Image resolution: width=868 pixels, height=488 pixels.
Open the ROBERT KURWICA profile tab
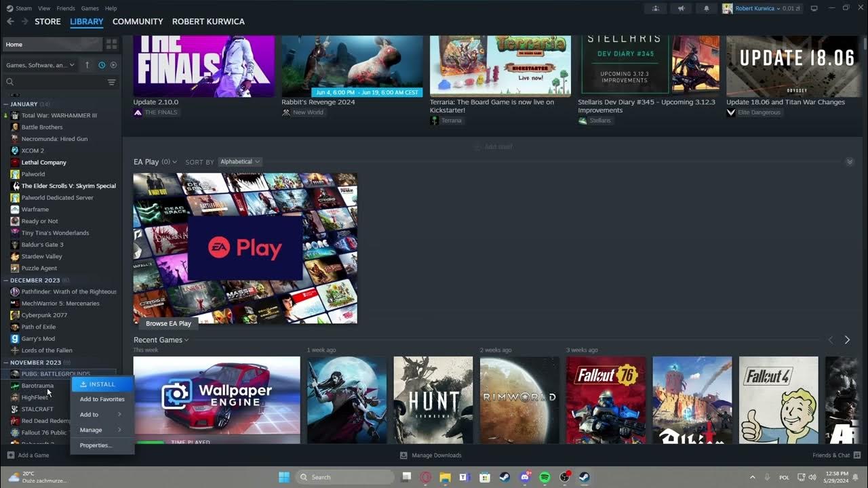[x=208, y=22]
